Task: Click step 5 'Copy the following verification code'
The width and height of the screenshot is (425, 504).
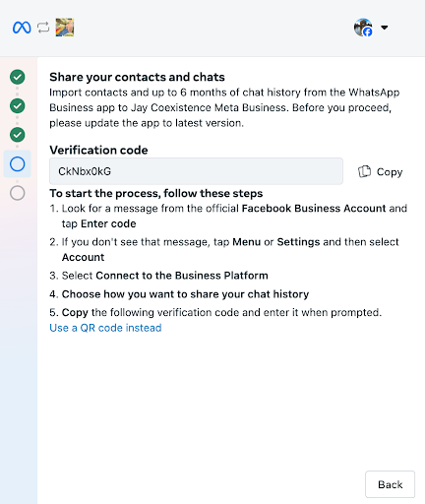Action: pyautogui.click(x=221, y=312)
